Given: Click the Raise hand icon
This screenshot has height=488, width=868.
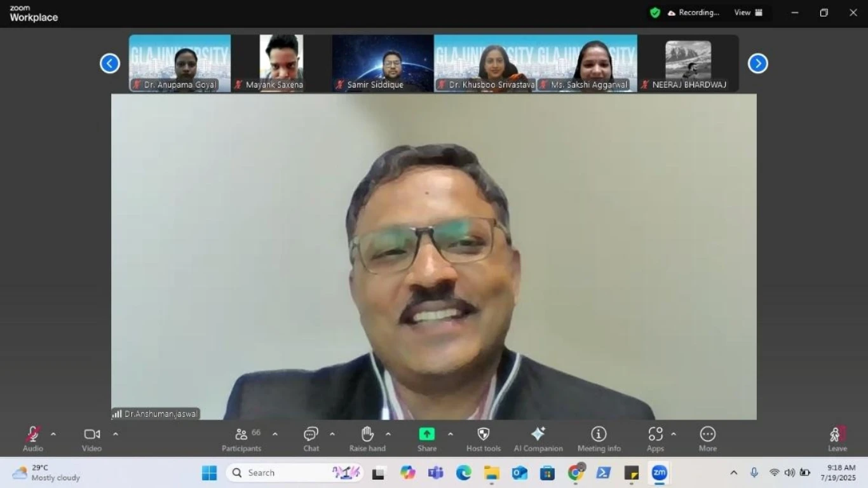Looking at the screenshot, I should click(x=367, y=438).
